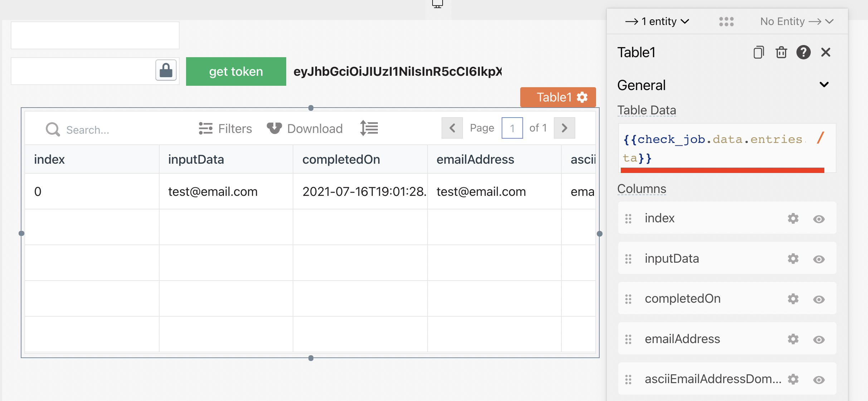Open help for the Table1 properties

click(x=803, y=53)
